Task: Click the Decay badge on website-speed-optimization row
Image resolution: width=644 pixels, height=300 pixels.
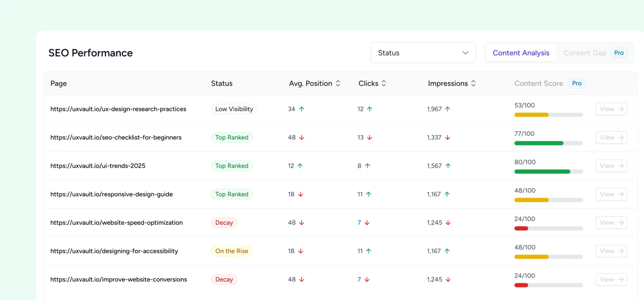Action: (x=224, y=223)
